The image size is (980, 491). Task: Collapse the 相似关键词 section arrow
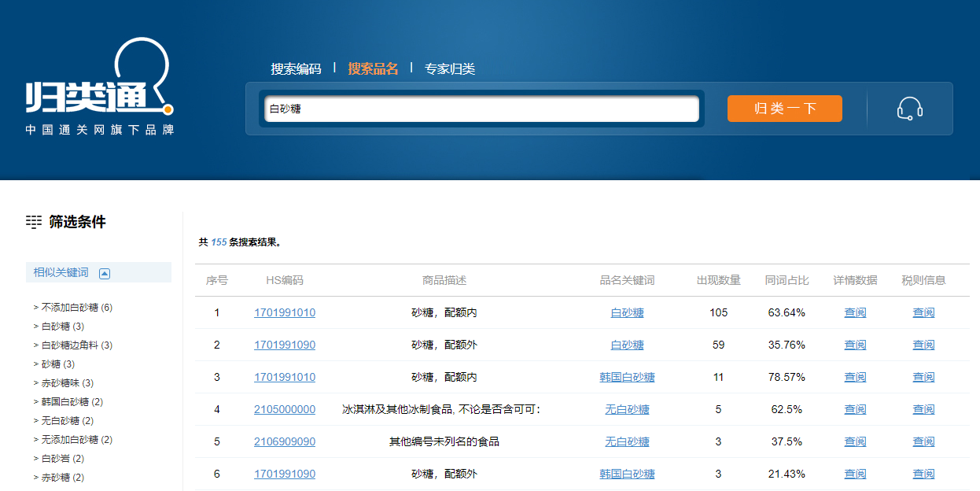[105, 273]
